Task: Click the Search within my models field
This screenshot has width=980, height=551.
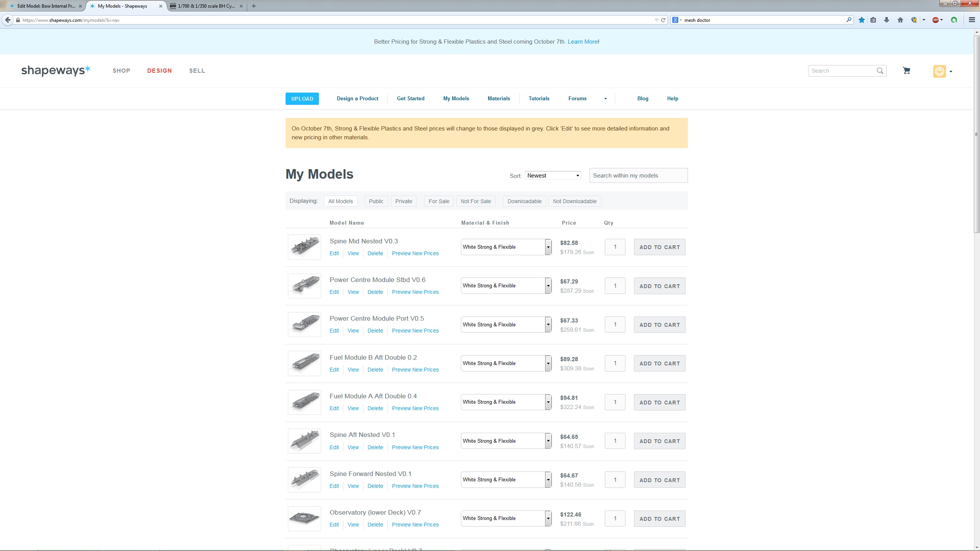Action: (x=639, y=176)
